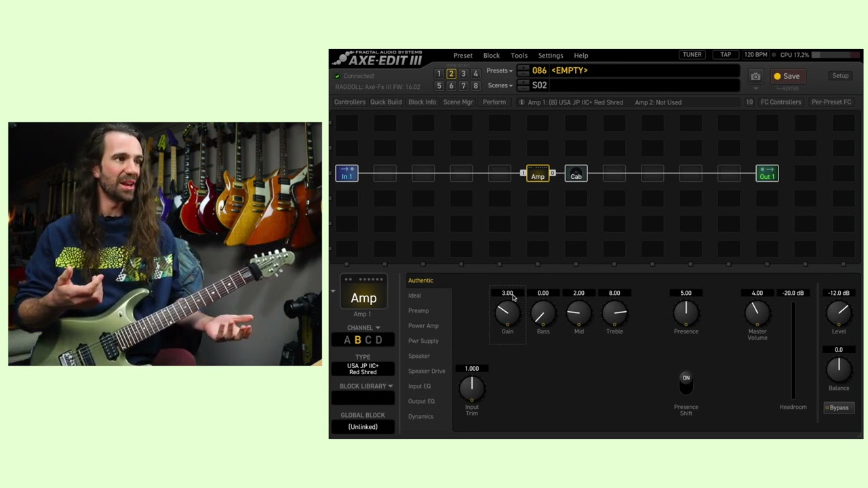Select channel C
This screenshot has height=488, width=868.
click(x=368, y=340)
